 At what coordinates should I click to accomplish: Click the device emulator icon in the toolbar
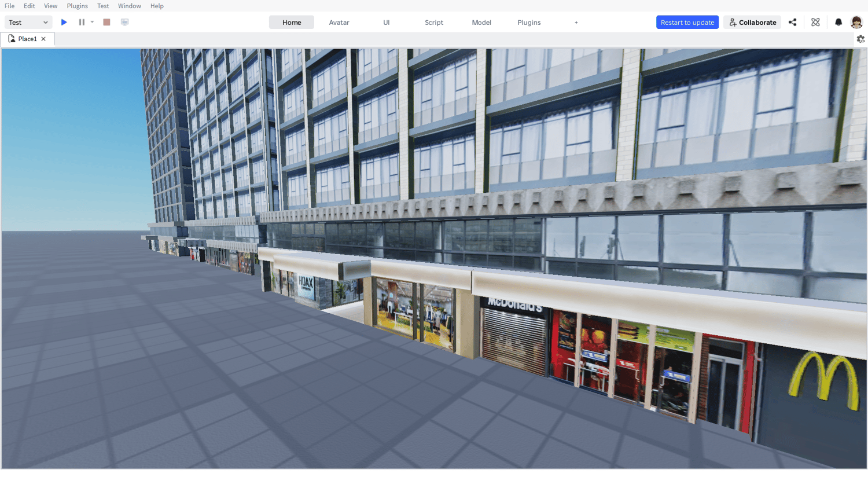pos(124,22)
